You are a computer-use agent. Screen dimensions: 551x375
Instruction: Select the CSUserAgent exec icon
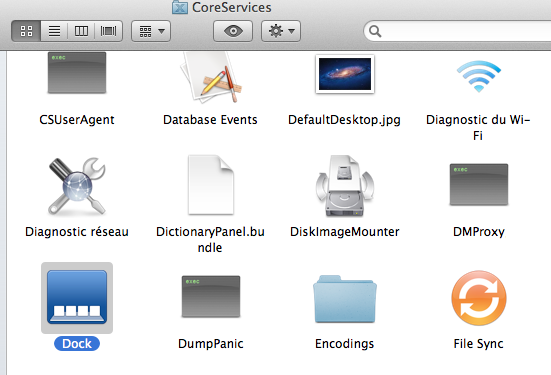[77, 72]
